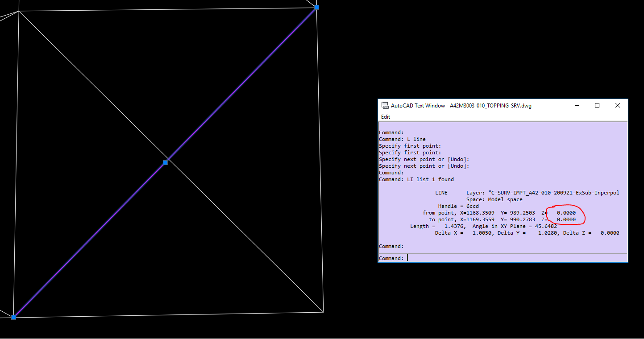644x339 pixels.
Task: Select the top-right endpoint grip of line
Action: (x=316, y=8)
